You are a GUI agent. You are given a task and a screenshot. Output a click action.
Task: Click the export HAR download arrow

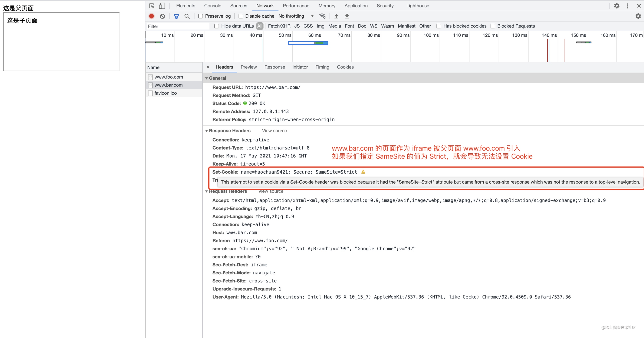pyautogui.click(x=347, y=16)
